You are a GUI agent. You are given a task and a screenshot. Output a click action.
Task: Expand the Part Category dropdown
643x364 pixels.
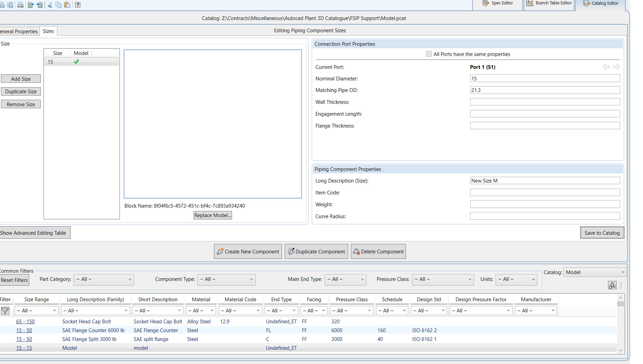(x=104, y=280)
